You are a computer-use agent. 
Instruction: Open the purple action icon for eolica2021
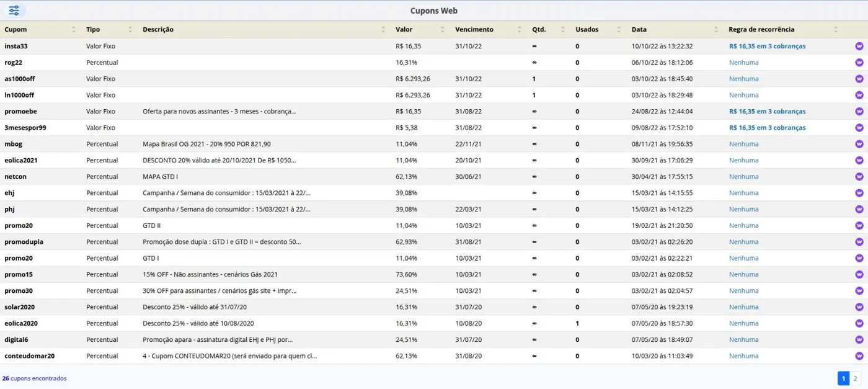coord(859,160)
